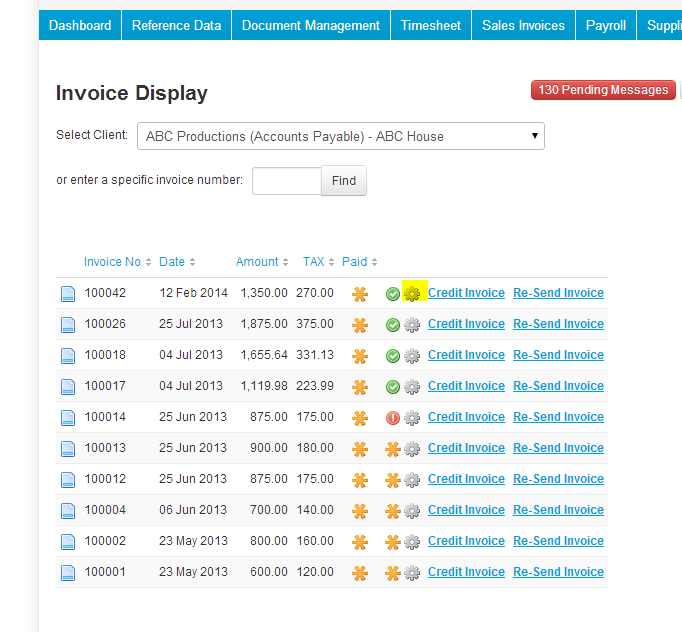682x632 pixels.
Task: Click invoice number 100002 cell
Action: pyautogui.click(x=105, y=541)
